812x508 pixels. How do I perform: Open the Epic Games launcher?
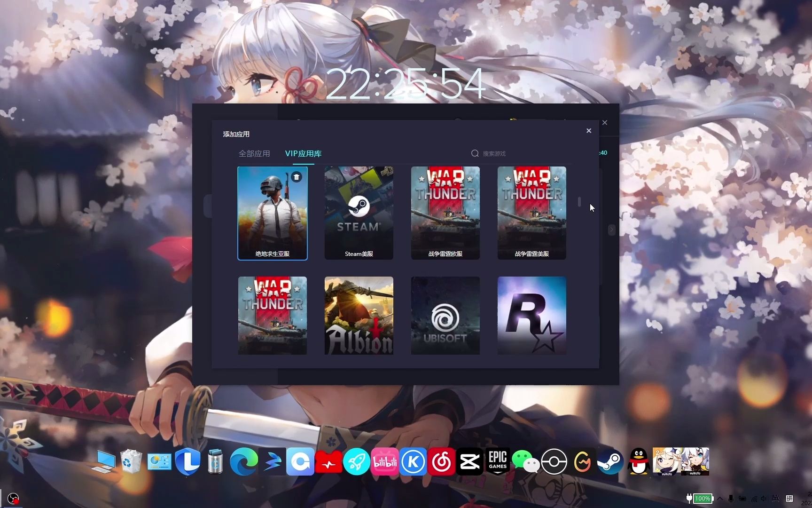pyautogui.click(x=498, y=461)
